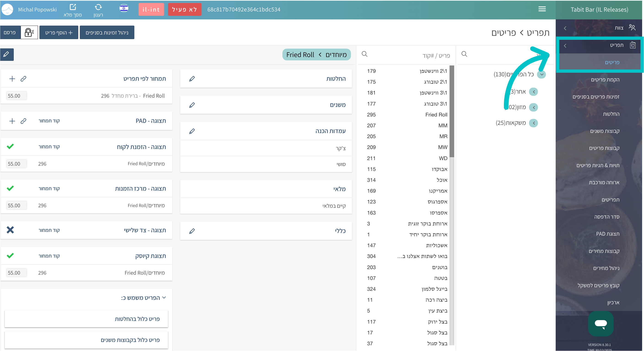Screen dimensions: 644x351
Task: Click item search magnifier icon
Action: (x=365, y=54)
